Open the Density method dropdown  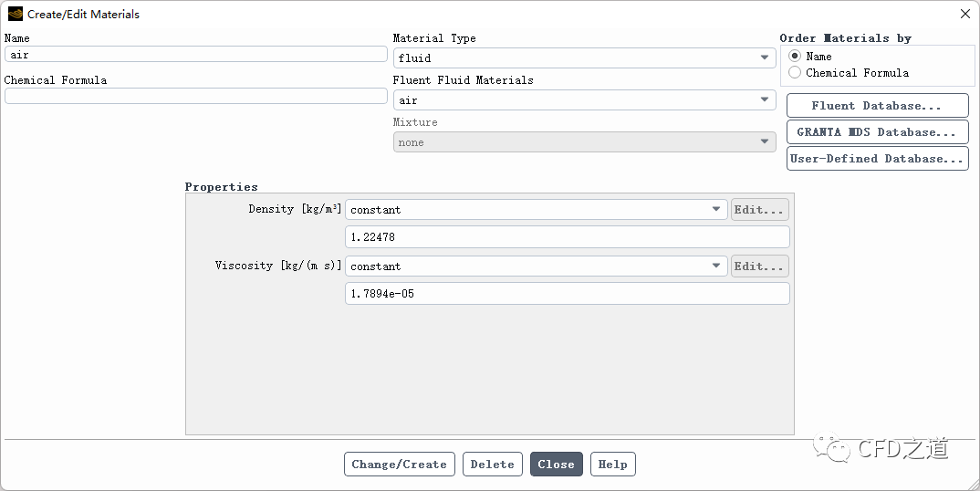tap(536, 210)
